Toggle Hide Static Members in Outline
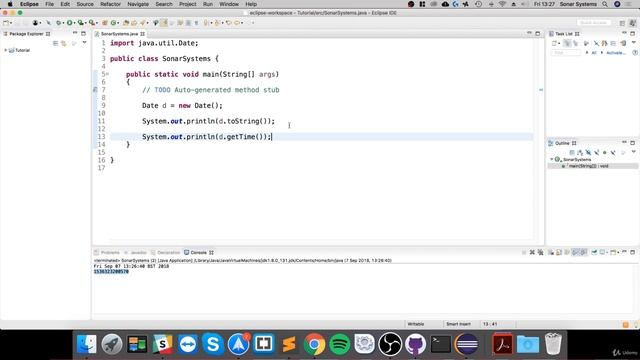The width and height of the screenshot is (640, 360). (x=596, y=153)
